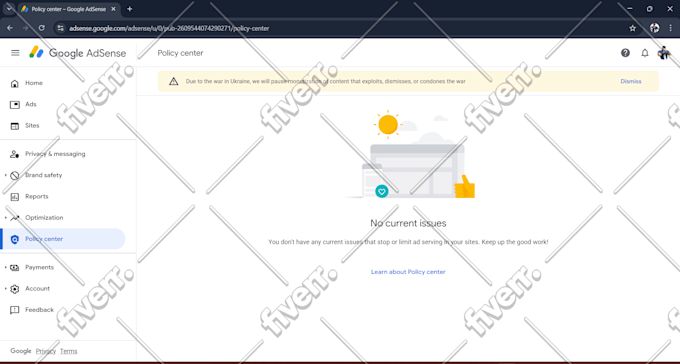Click the Google AdSense logo
This screenshot has width=680, height=364.
(78, 53)
